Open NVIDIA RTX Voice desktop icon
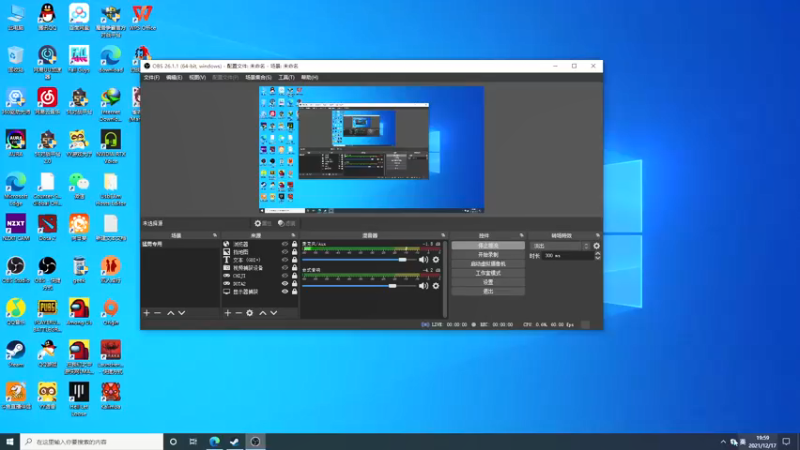The height and width of the screenshot is (450, 800). [111, 146]
